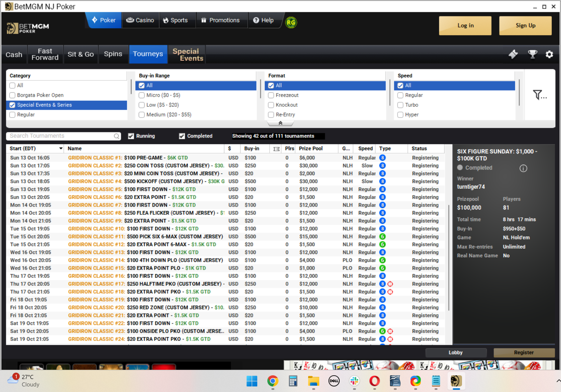Open the trophy icon in the top bar
The image size is (561, 392).
532,54
